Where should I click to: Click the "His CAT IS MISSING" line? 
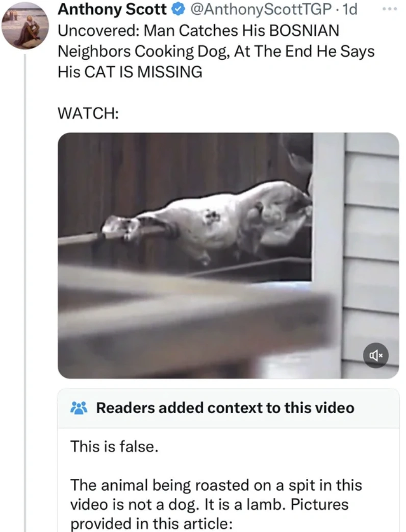coord(130,72)
